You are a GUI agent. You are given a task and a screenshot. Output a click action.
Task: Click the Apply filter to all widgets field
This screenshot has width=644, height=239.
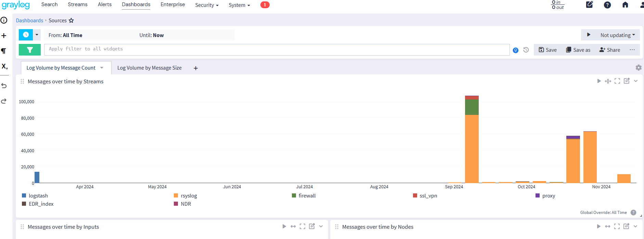point(276,49)
